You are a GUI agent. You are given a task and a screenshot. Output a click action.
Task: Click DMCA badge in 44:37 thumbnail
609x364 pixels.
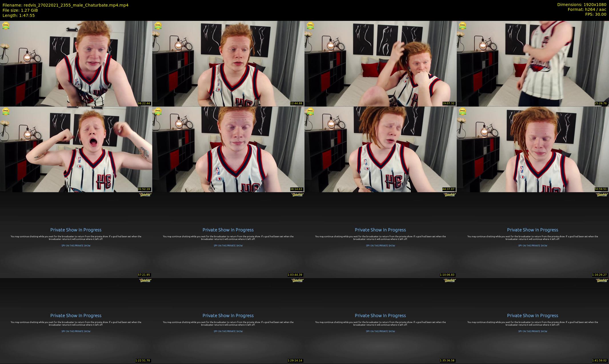point(310,111)
